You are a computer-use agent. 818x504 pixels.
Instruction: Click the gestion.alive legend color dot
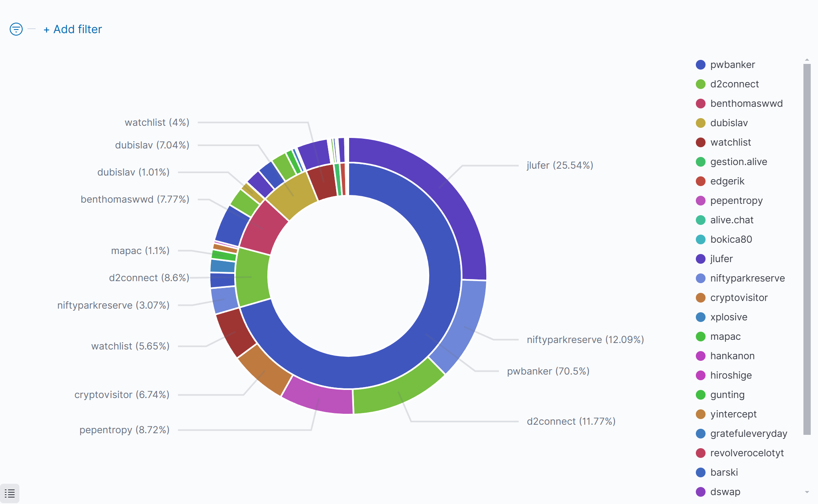pos(700,162)
